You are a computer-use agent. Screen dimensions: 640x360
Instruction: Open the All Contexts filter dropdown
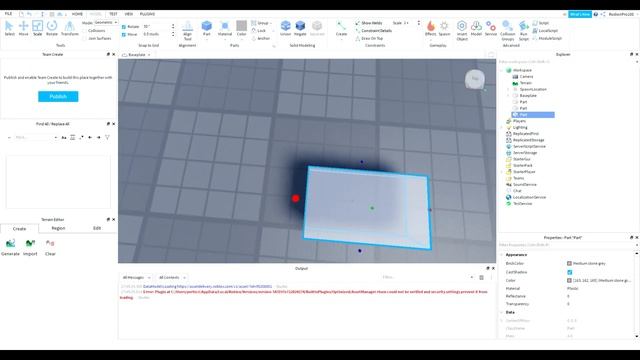coord(172,278)
